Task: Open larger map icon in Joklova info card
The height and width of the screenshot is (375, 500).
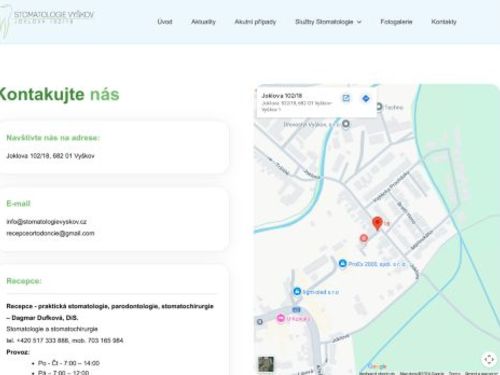Action: pyautogui.click(x=346, y=98)
